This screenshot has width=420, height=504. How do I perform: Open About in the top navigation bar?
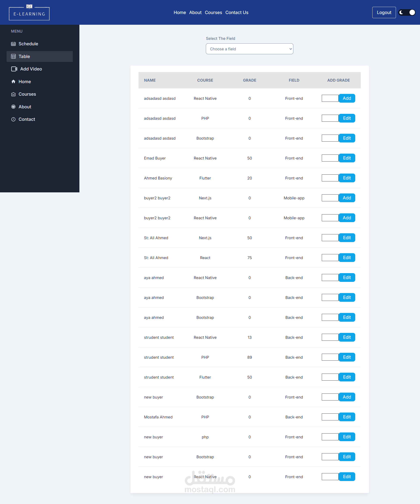point(195,12)
